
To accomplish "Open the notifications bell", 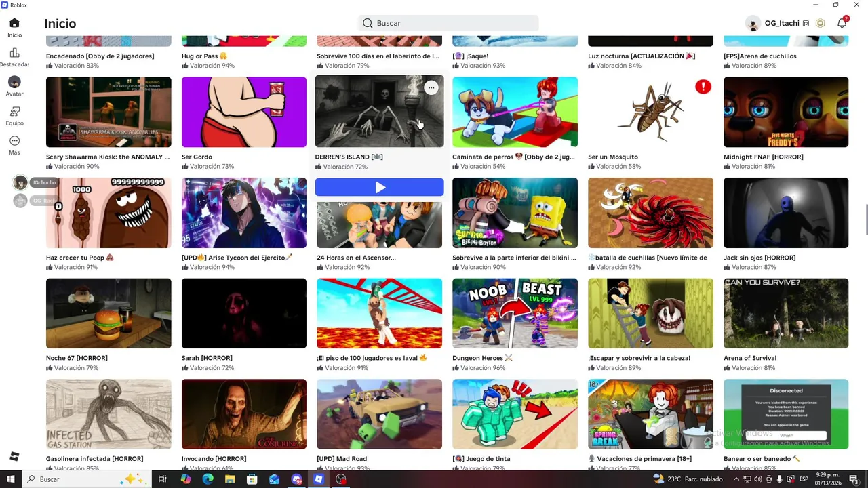I will [x=842, y=23].
